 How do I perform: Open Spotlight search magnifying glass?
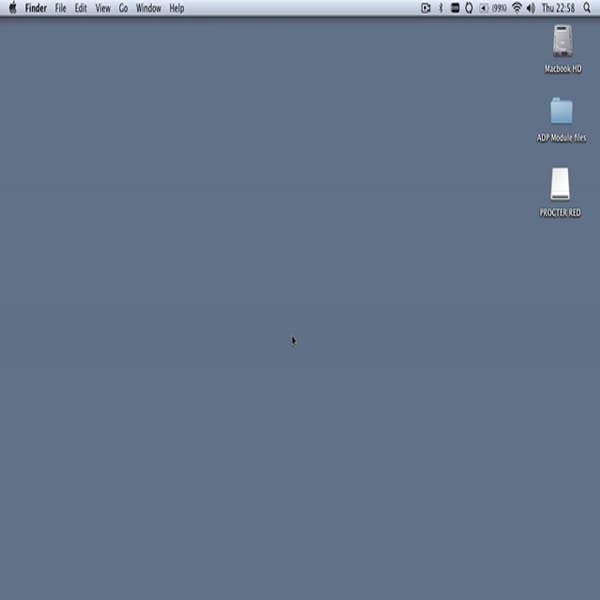[x=587, y=8]
